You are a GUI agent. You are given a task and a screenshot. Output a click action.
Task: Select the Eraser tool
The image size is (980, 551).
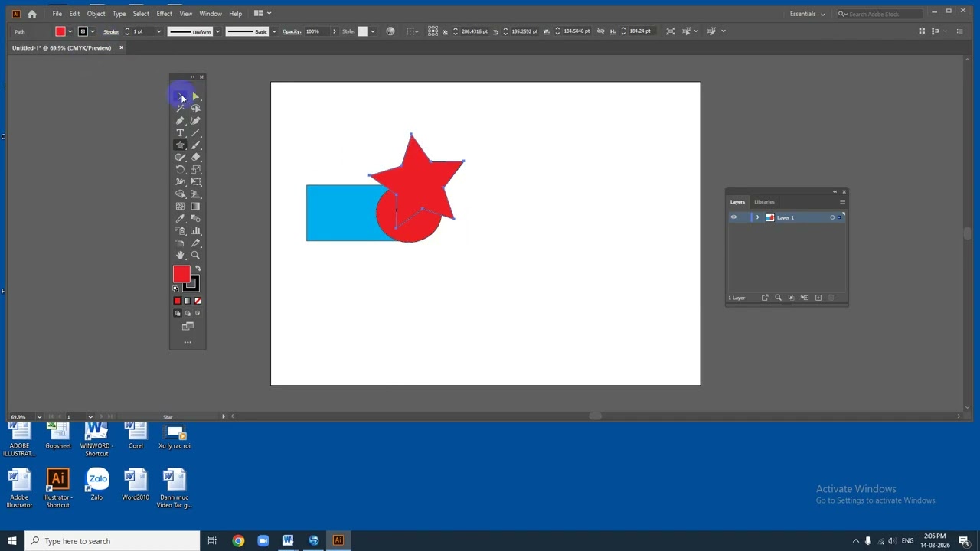[195, 158]
